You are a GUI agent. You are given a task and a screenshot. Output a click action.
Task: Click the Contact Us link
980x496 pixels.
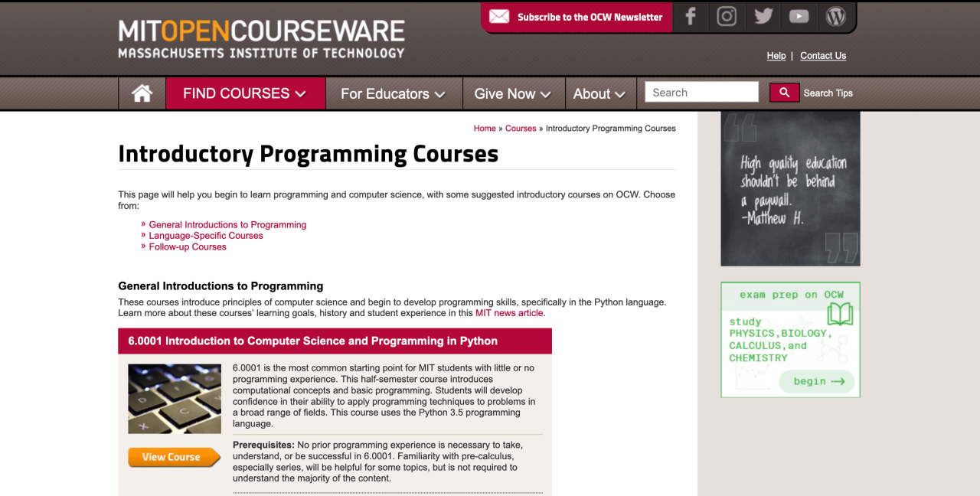tap(822, 55)
